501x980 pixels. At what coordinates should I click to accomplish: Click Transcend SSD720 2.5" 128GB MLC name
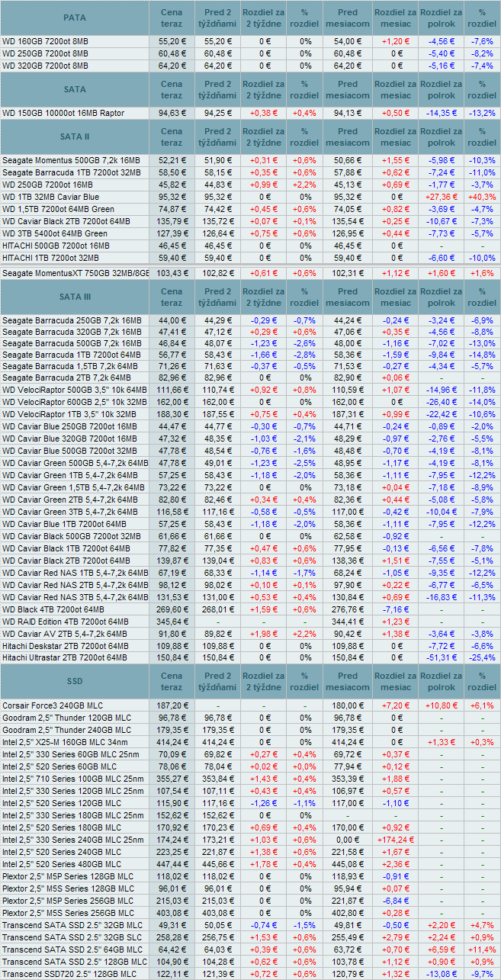point(69,974)
